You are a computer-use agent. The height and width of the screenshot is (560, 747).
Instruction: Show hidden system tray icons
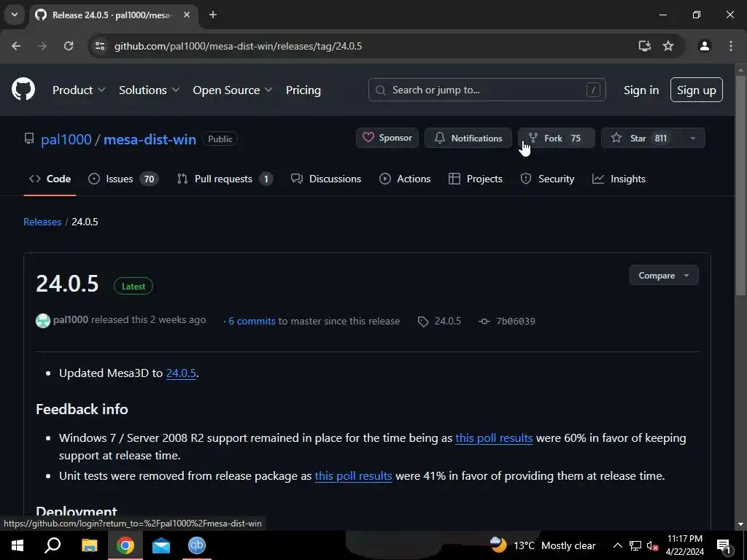click(x=617, y=545)
